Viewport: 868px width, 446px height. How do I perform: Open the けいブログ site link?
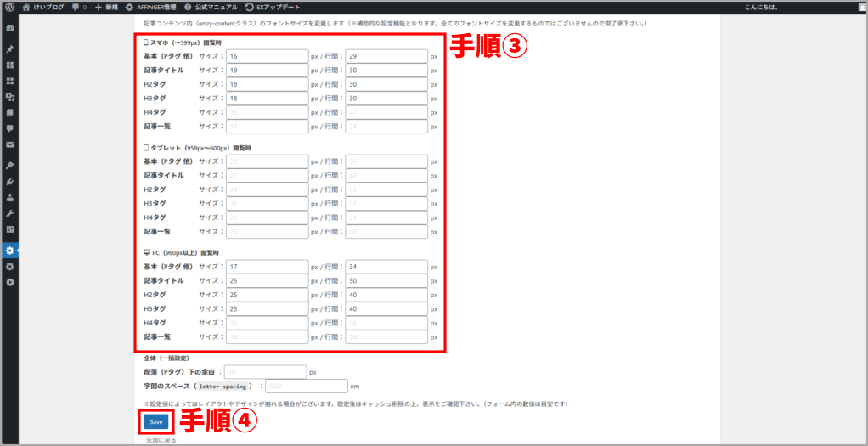tap(44, 7)
